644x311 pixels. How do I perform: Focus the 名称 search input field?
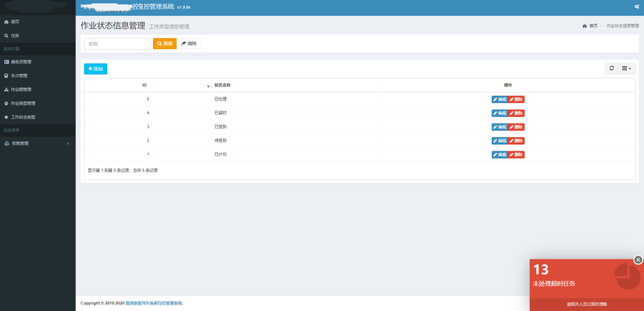tap(118, 44)
